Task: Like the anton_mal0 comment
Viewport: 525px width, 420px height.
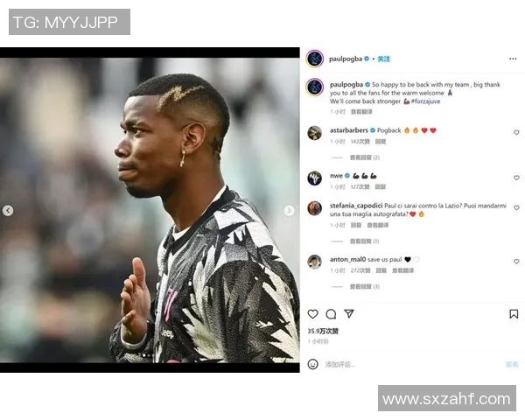Action: click(516, 262)
